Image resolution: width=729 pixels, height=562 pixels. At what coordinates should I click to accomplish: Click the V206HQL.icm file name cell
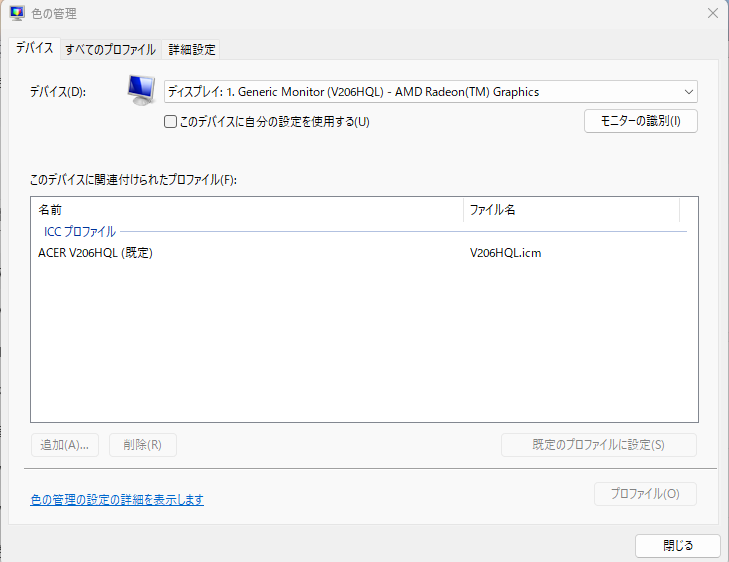click(x=506, y=253)
